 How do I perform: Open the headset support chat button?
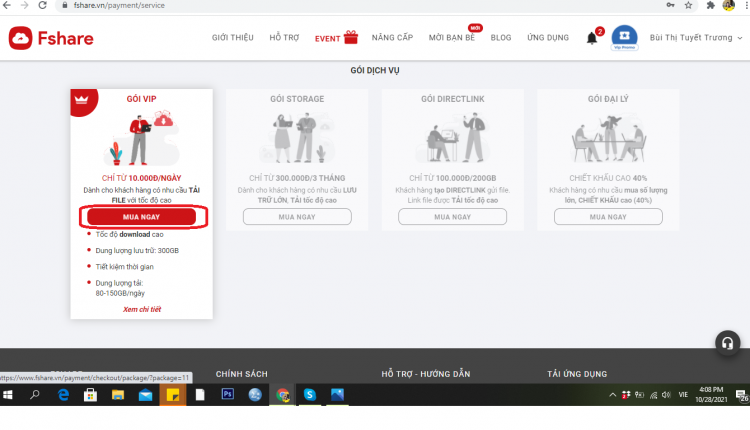click(728, 343)
